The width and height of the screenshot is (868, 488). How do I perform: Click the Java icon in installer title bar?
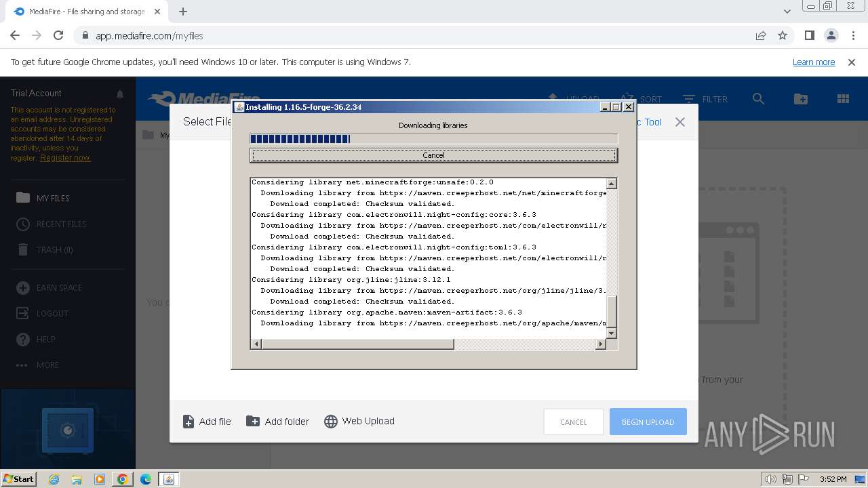tap(239, 107)
